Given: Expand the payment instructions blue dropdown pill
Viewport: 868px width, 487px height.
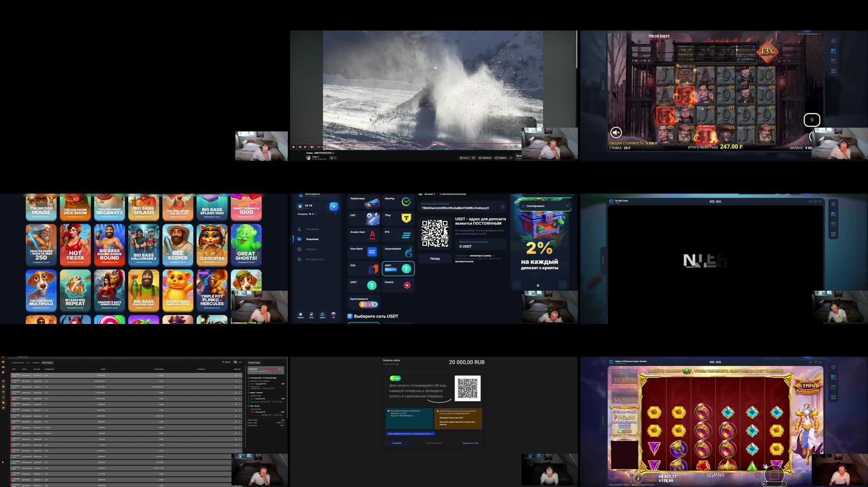Looking at the screenshot, I should coord(411,434).
